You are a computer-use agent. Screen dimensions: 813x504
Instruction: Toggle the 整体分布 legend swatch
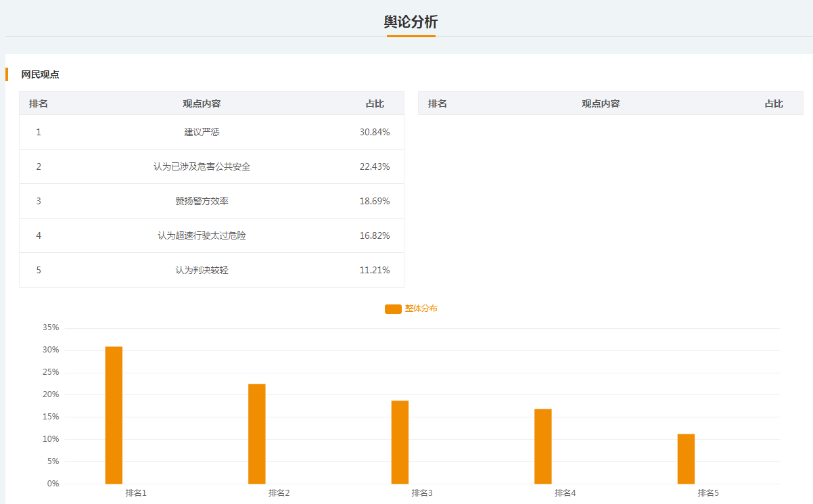[x=393, y=308]
